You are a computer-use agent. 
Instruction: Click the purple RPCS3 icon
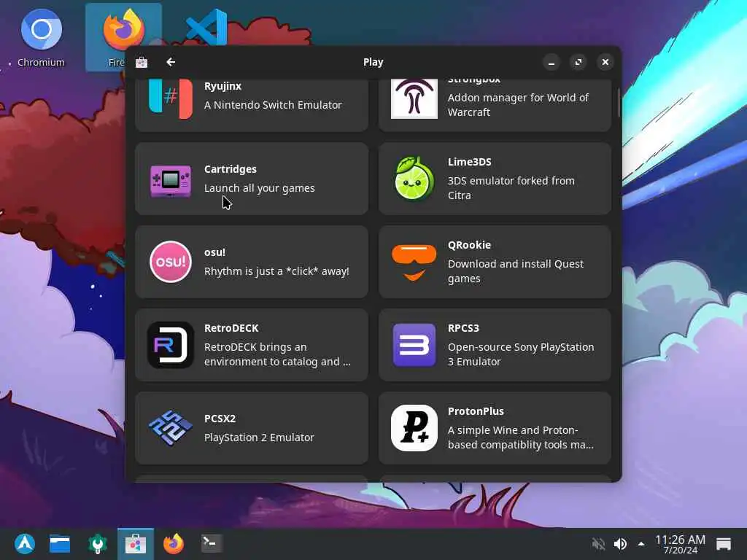(414, 345)
